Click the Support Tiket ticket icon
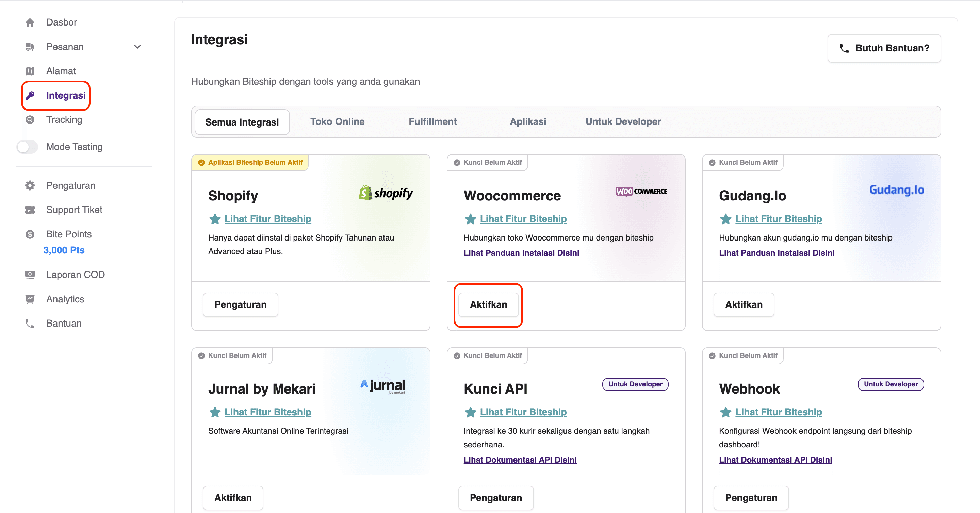This screenshot has height=513, width=980. [x=30, y=210]
